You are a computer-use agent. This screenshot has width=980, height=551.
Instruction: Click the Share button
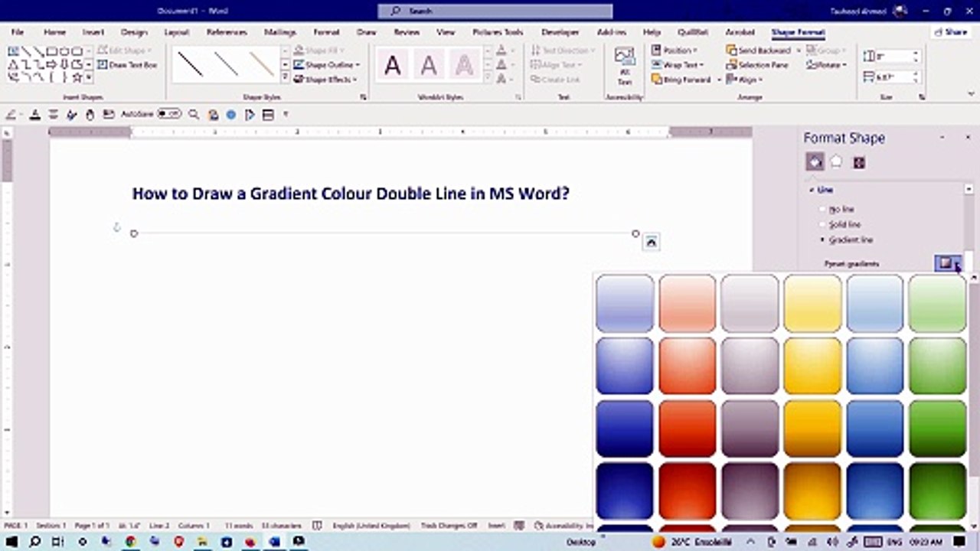[951, 32]
